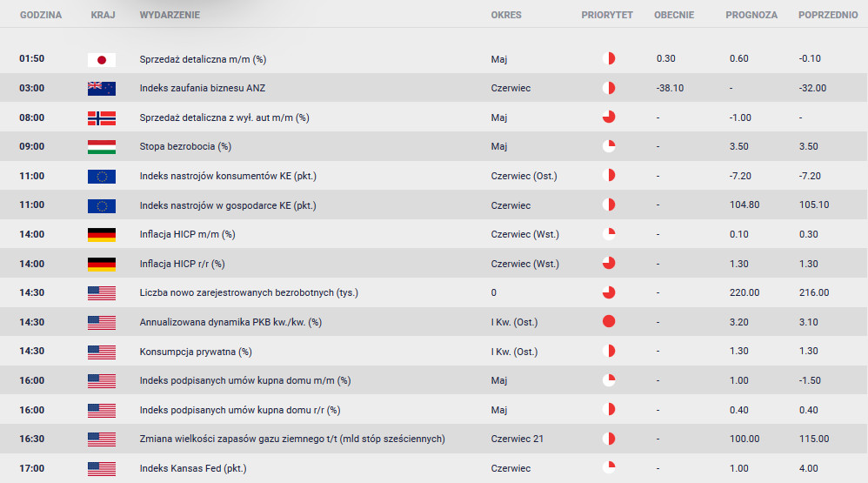The width and height of the screenshot is (868, 483).
Task: Click the Hungary flag icon at 09:00
Action: coord(102,147)
